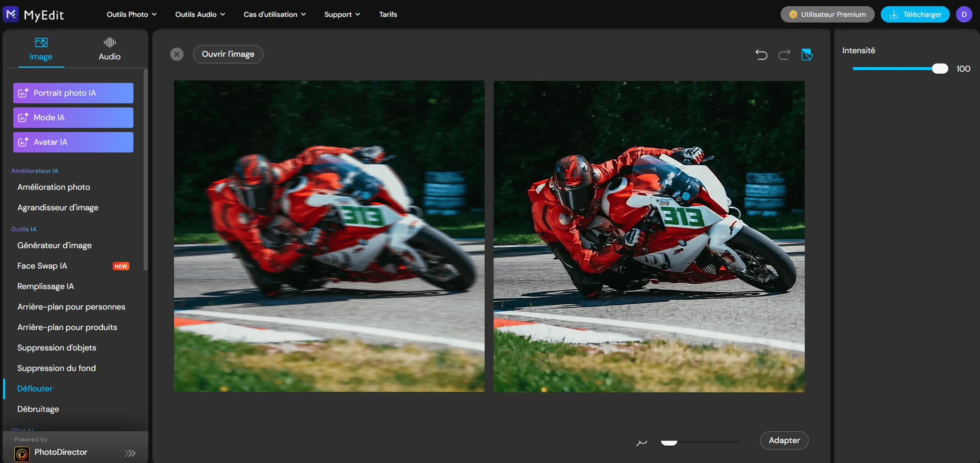The height and width of the screenshot is (463, 980).
Task: Click the redo arrow icon
Action: [x=784, y=55]
